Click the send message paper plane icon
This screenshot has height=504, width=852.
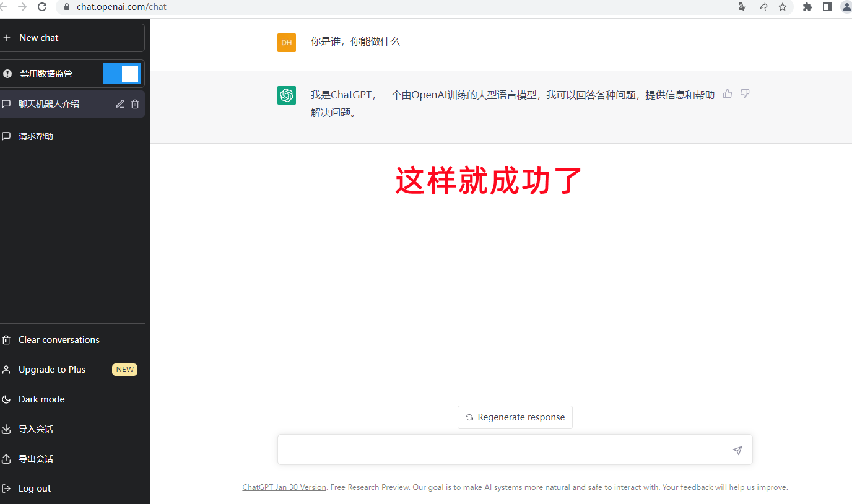click(737, 450)
